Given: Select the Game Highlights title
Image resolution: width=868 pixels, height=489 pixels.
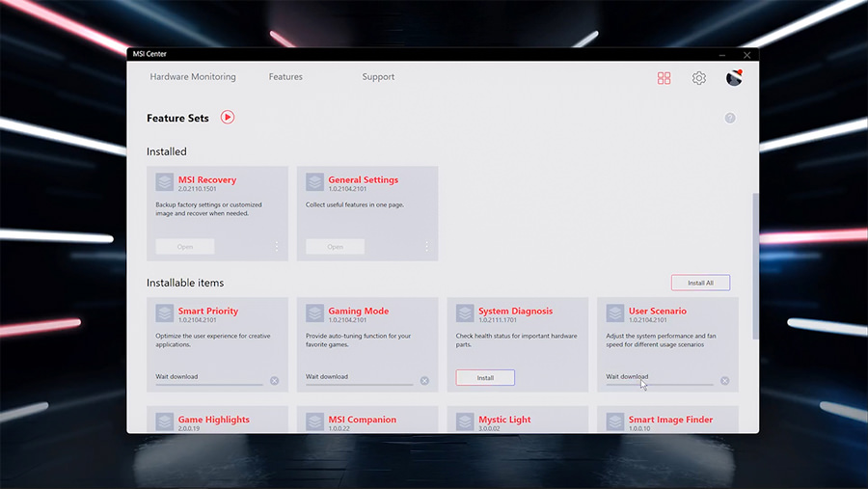Looking at the screenshot, I should click(214, 420).
